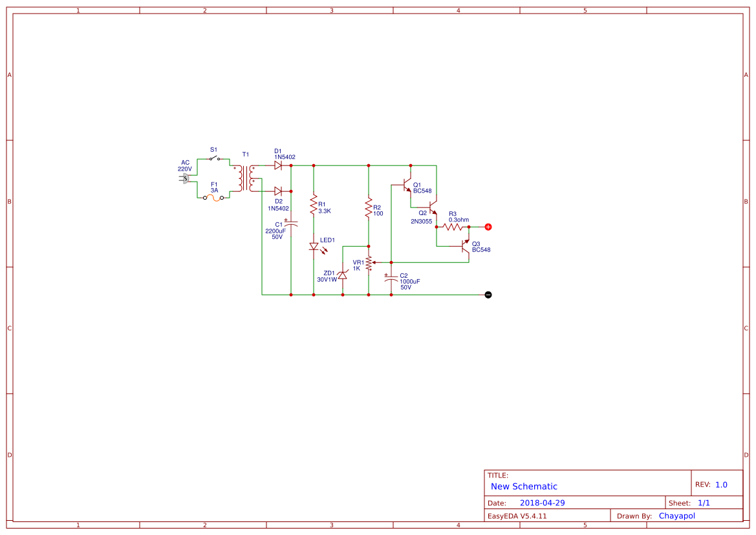Select the F1 fuse symbol

213,198
